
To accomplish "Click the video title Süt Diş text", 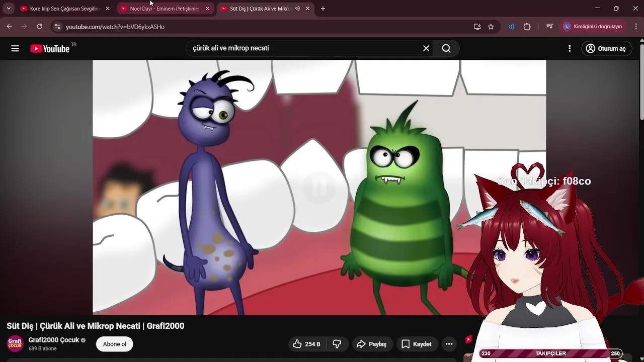I will coord(96,326).
